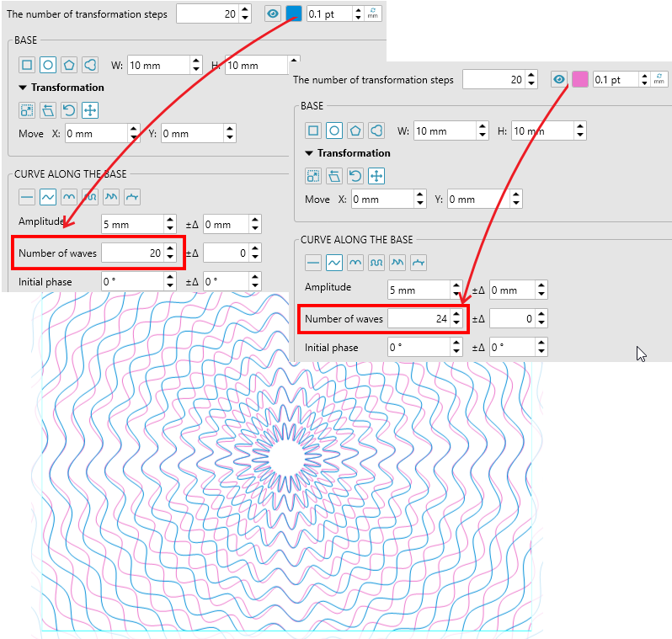Viewport: 672px width, 639px height.
Task: Increase Number of waves from 24
Action: coord(456,314)
